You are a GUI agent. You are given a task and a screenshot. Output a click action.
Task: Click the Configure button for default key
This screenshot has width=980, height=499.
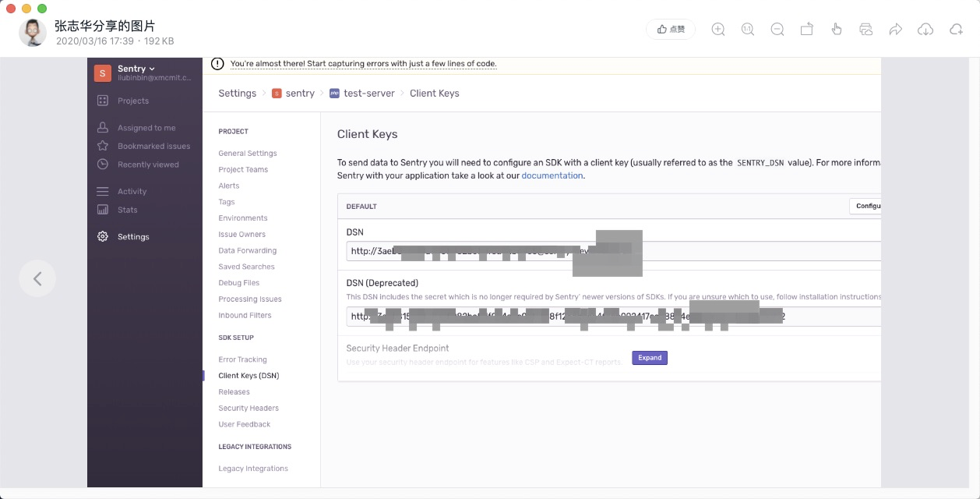pos(866,207)
